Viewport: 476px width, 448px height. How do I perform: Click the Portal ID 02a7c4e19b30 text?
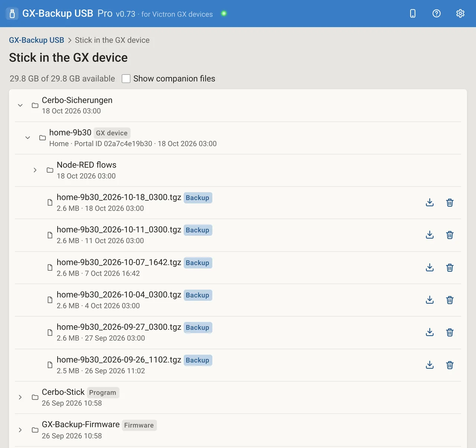point(113,144)
